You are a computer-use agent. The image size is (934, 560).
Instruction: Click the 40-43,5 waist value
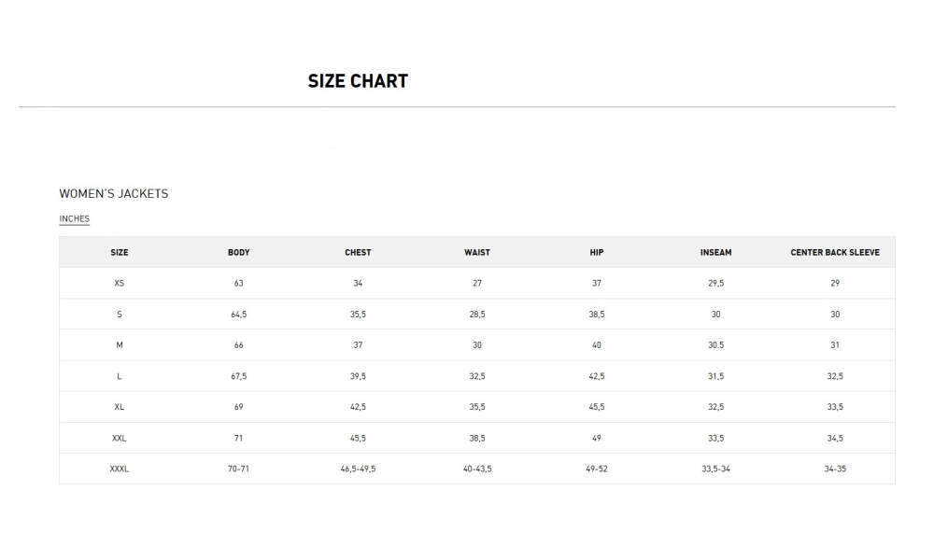point(477,469)
